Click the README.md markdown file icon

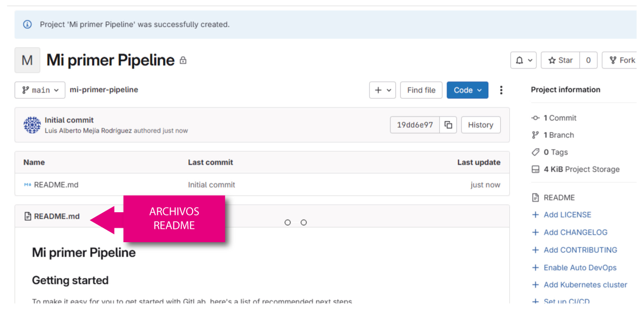pyautogui.click(x=27, y=185)
